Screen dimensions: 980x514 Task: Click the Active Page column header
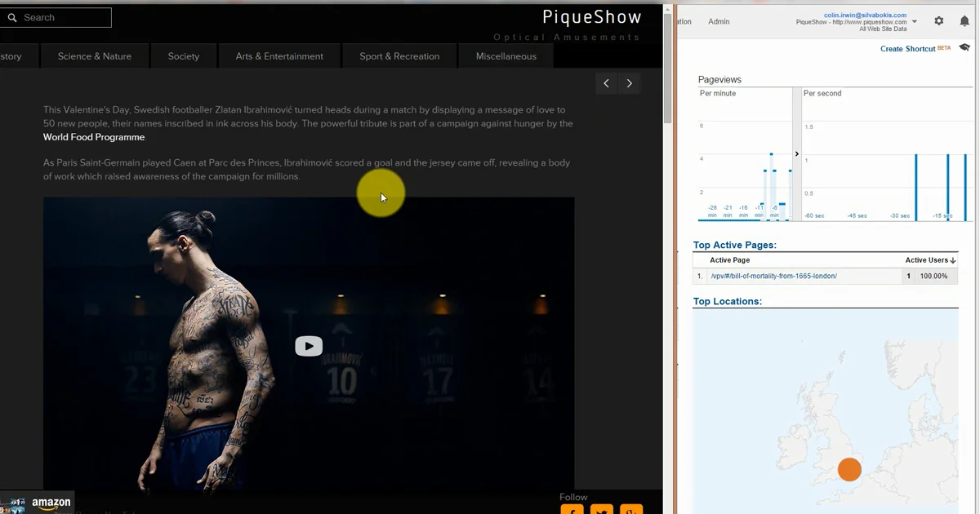729,260
